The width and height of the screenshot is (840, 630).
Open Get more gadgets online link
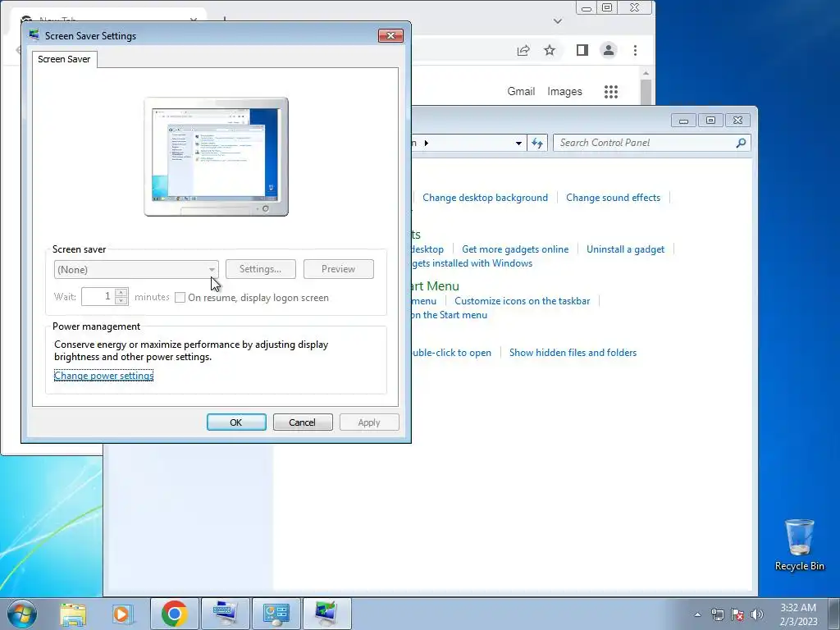click(x=515, y=249)
